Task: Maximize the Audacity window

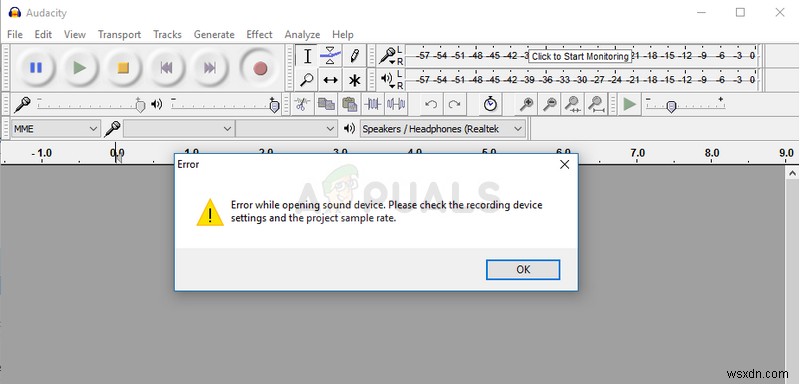Action: (740, 12)
